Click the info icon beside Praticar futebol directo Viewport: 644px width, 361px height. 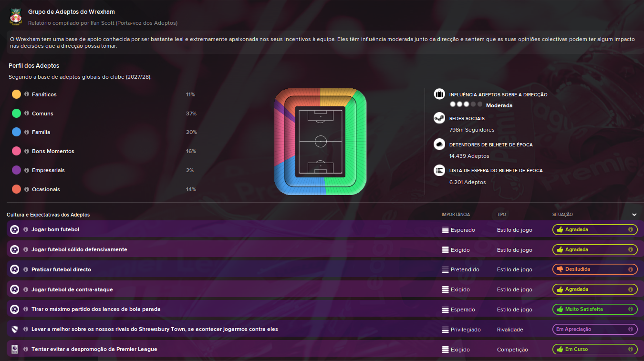(26, 269)
